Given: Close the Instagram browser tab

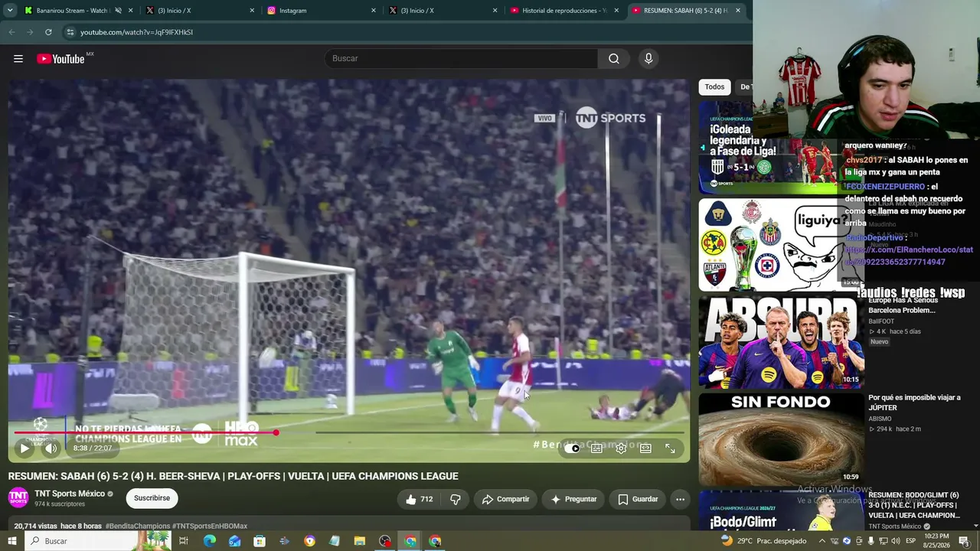Looking at the screenshot, I should pos(374,11).
